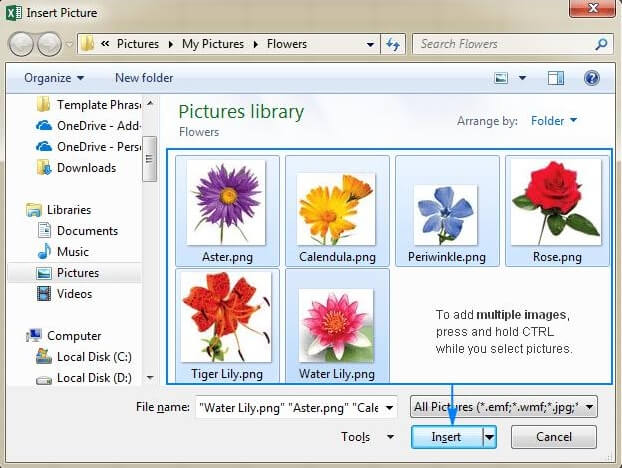
Task: Click the Aster.png file name label
Action: pos(227,257)
